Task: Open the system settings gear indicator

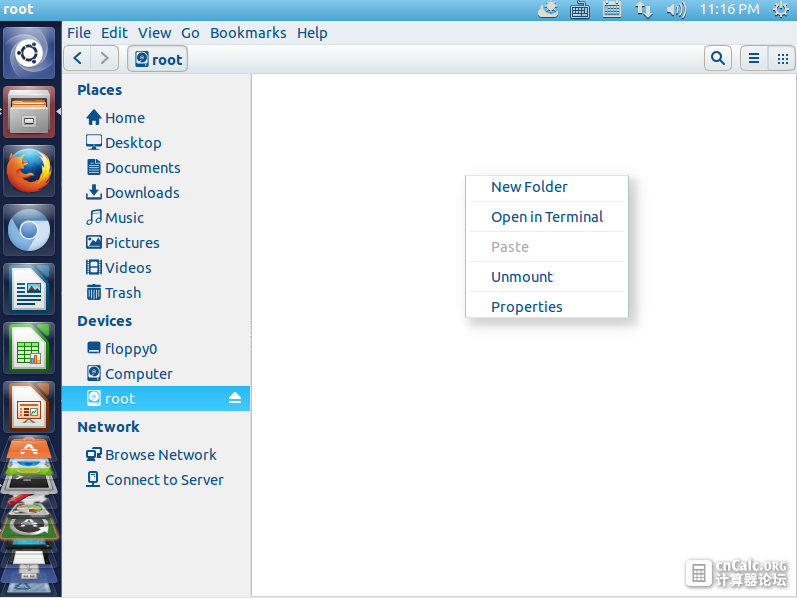Action: 781,10
